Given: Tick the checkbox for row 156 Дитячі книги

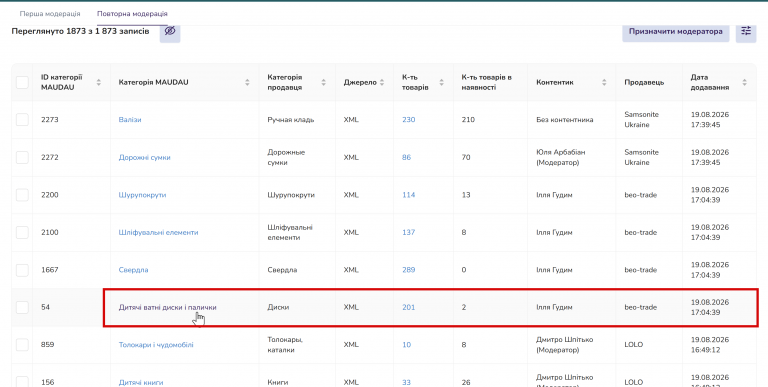Looking at the screenshot, I should coord(22,382).
